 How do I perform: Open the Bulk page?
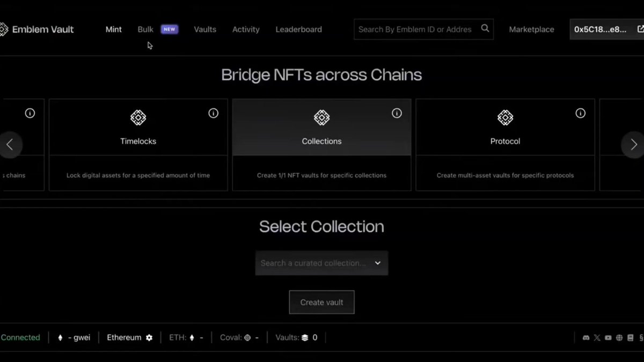click(145, 29)
